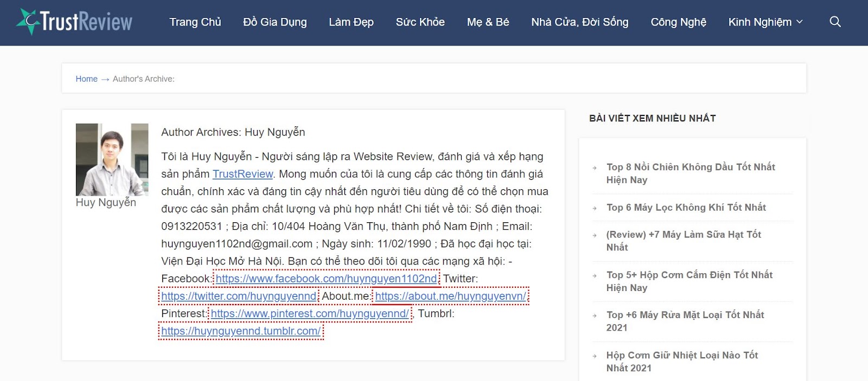The height and width of the screenshot is (381, 868).
Task: Open Top 5+ Hộp Cơm Cắm Điện article
Action: tap(690, 281)
